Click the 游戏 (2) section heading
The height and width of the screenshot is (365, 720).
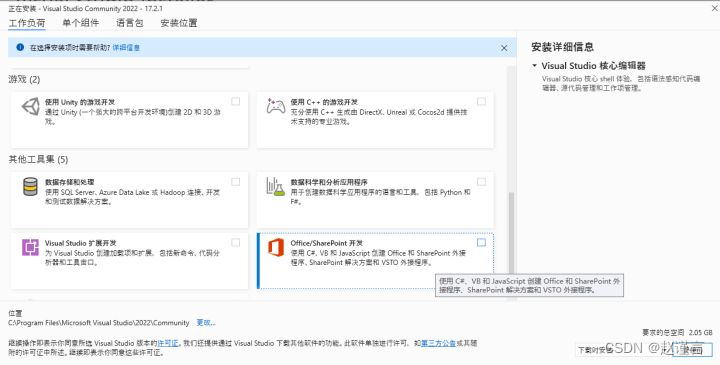pyautogui.click(x=24, y=79)
